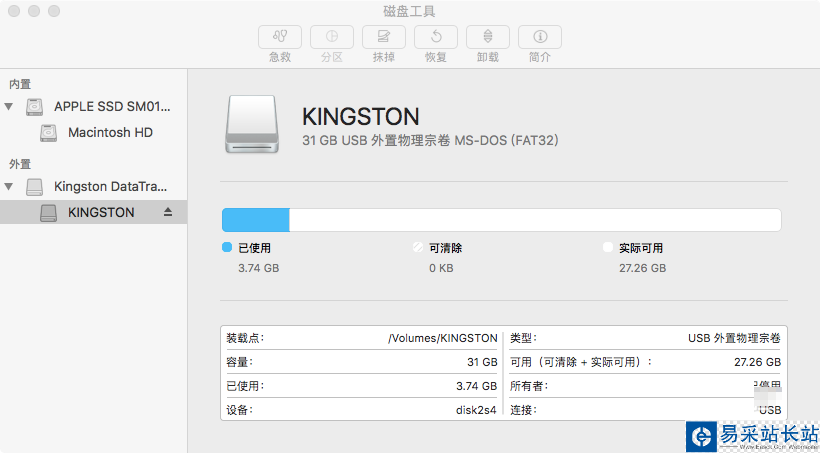Screen dimensions: 820x453
Task: Click the white free-space bar segment
Action: tap(536, 220)
